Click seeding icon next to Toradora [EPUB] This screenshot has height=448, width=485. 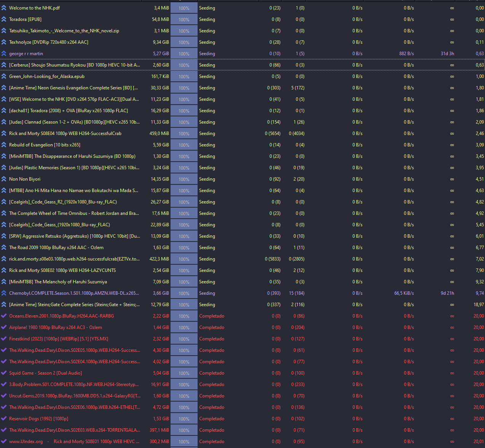click(4, 19)
